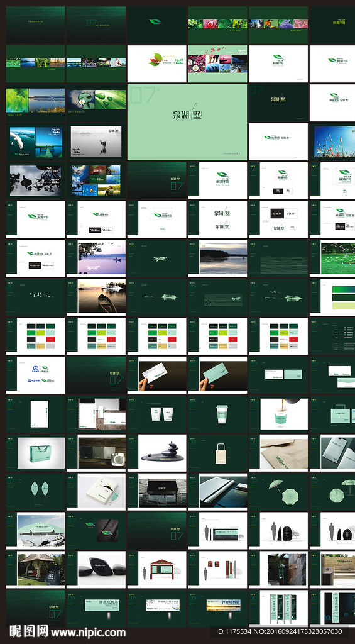Select the kraft paper envelope slide
The width and height of the screenshot is (355, 644).
[278, 452]
